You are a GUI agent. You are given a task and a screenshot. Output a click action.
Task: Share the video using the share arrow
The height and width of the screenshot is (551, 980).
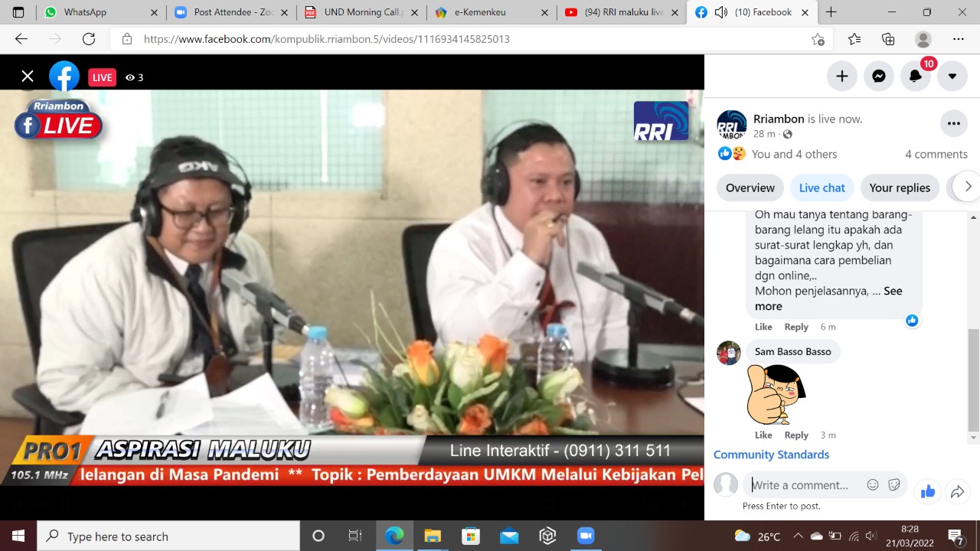[x=957, y=491]
